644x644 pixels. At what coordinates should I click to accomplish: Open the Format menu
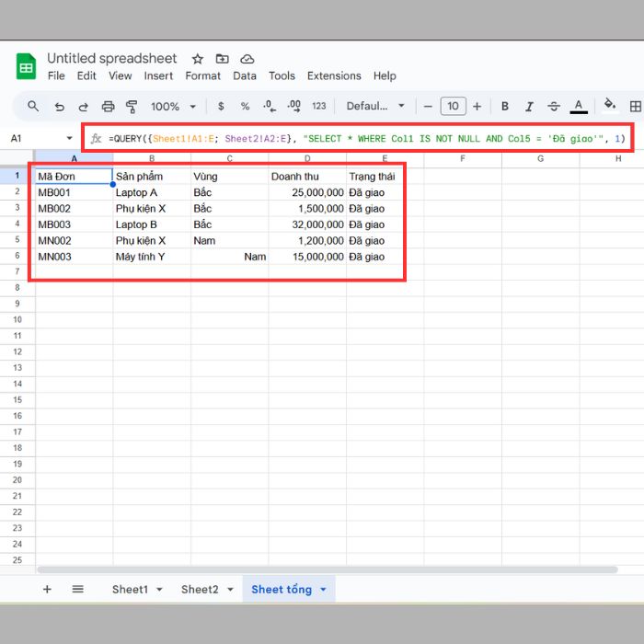[x=203, y=76]
